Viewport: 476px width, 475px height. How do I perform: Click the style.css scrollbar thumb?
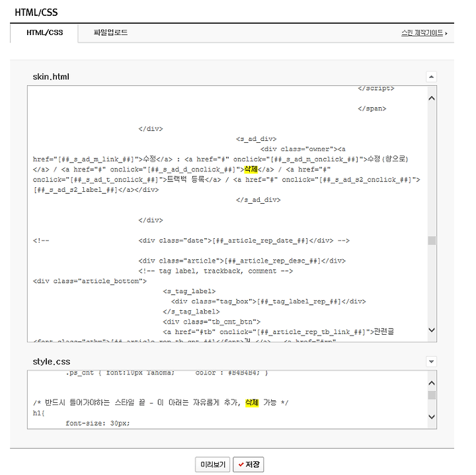(431, 395)
